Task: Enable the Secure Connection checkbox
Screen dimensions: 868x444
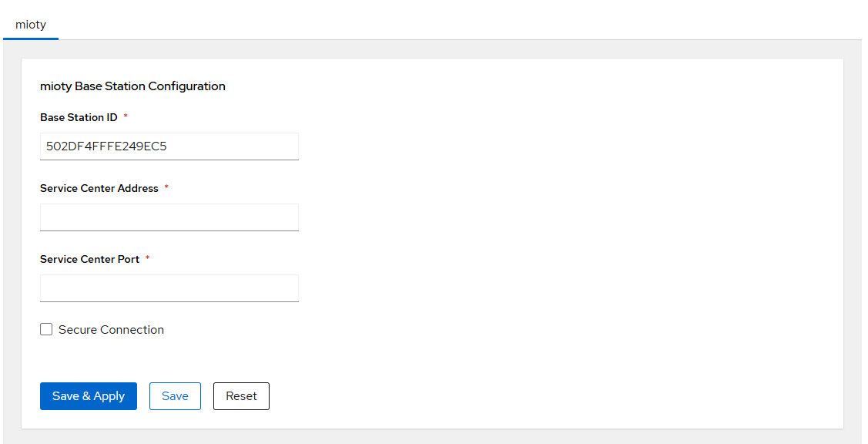Action: pos(46,329)
